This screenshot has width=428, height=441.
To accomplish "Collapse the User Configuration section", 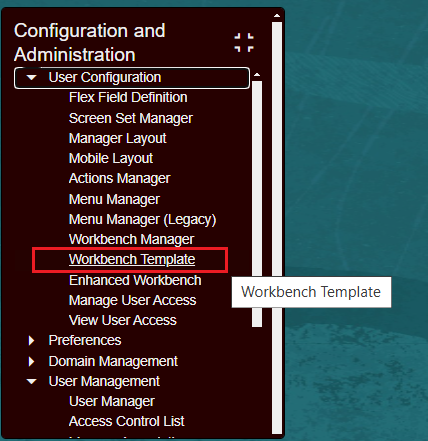I will 32,78.
